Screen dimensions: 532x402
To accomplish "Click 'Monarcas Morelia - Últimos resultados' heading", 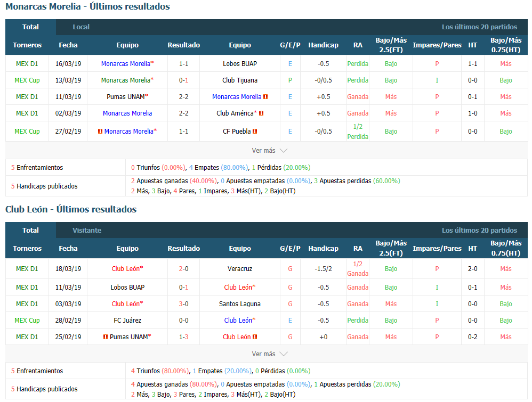I will point(87,6).
